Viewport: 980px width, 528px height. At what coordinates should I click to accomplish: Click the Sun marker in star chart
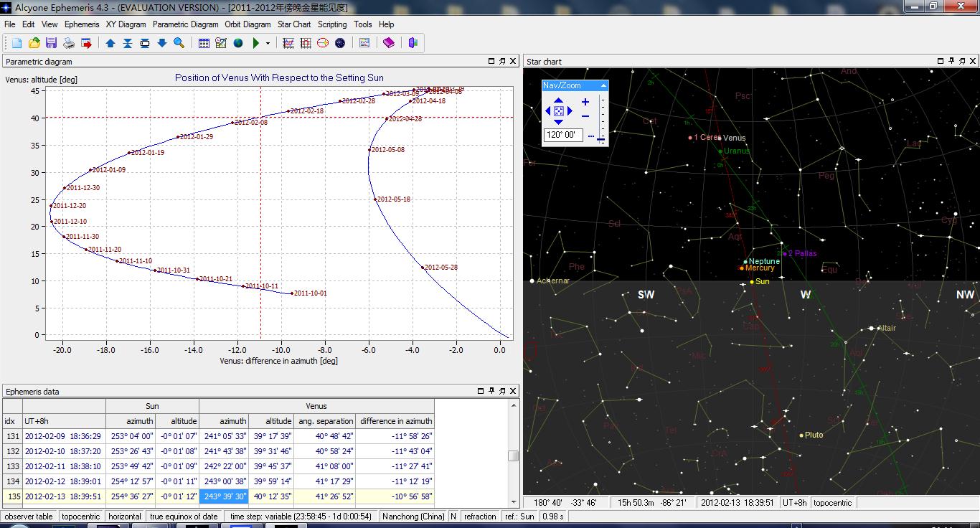pyautogui.click(x=752, y=282)
